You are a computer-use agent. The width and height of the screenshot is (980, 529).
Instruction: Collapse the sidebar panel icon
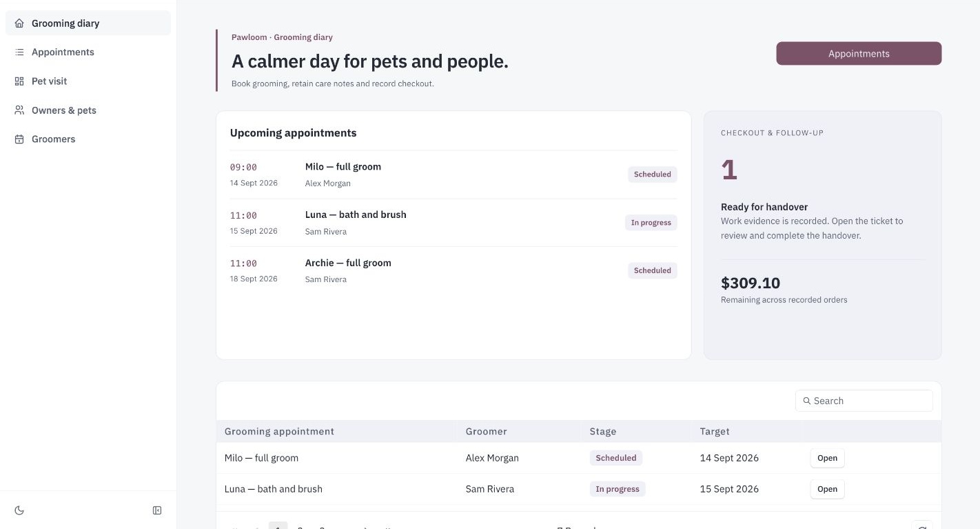point(157,510)
